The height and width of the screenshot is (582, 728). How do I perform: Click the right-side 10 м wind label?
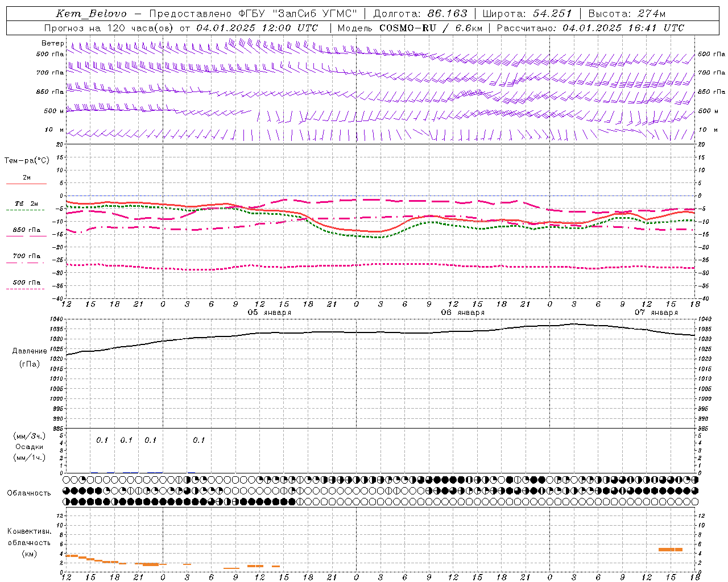[708, 130]
